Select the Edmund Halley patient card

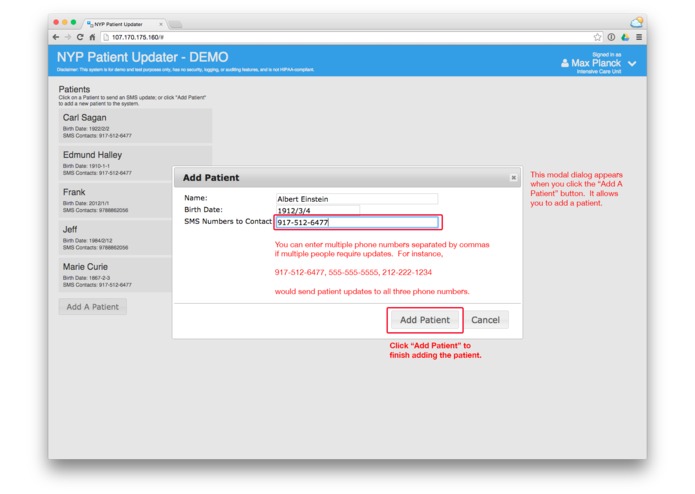135,163
